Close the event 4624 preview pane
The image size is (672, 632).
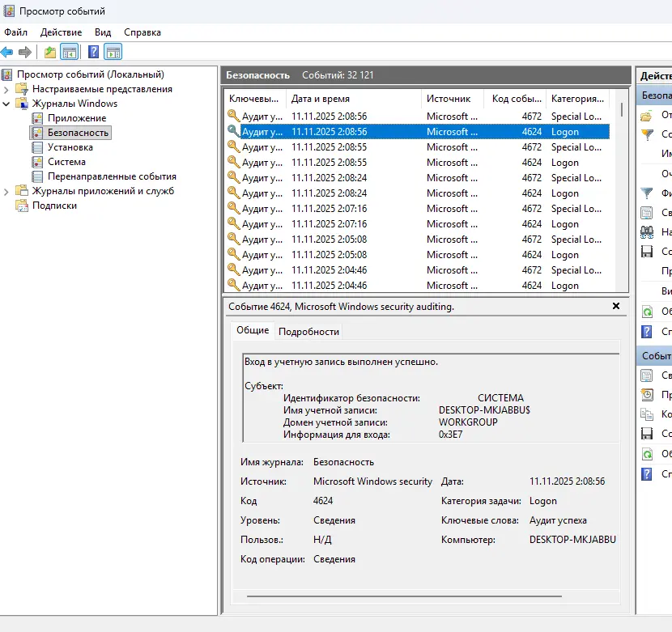(x=616, y=307)
